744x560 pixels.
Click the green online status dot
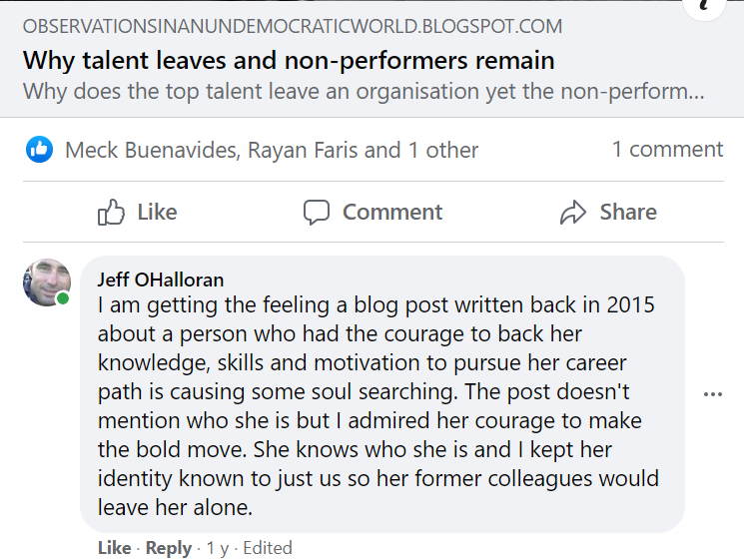63,299
